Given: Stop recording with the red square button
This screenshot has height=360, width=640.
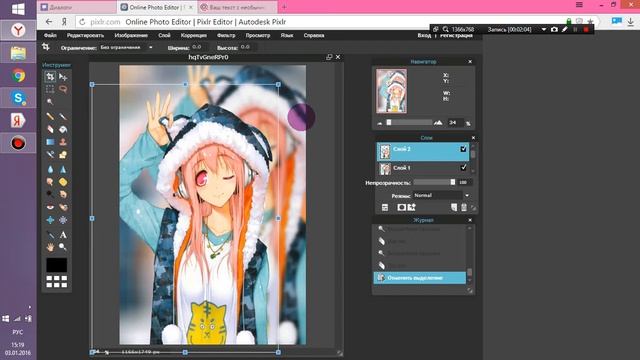Looking at the screenshot, I should [x=586, y=29].
